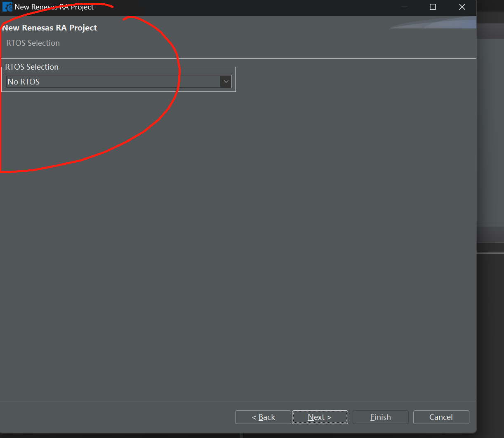Go back with the Back button

[x=263, y=417]
